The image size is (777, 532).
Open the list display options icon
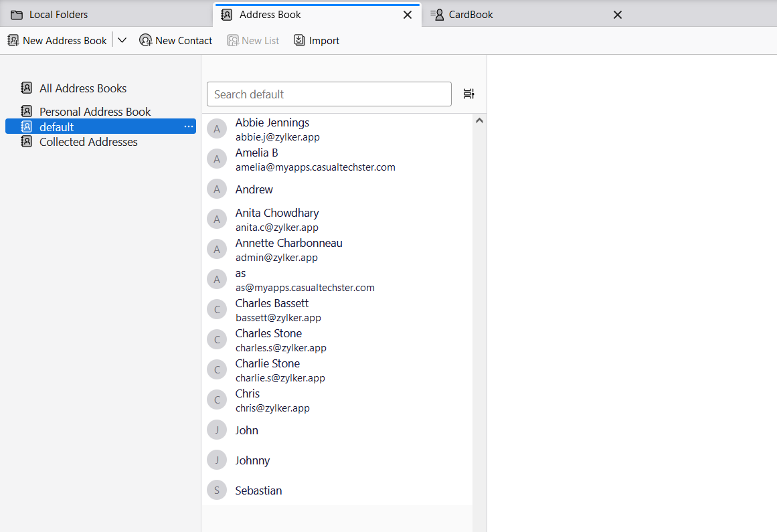coord(468,94)
